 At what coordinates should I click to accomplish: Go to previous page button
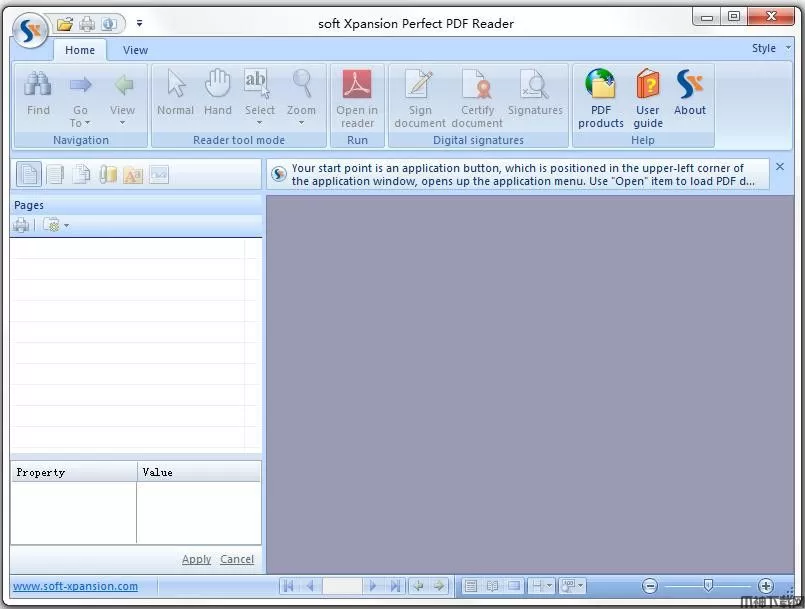click(310, 586)
